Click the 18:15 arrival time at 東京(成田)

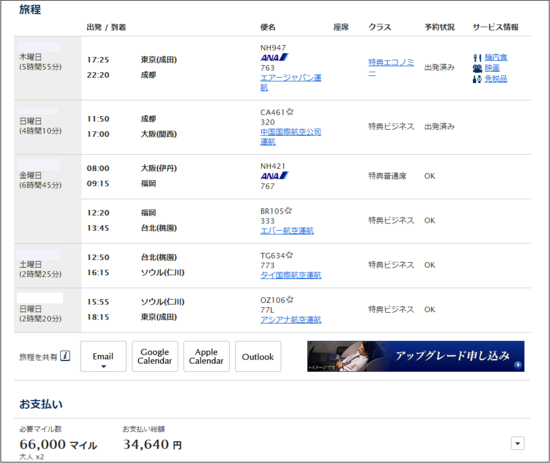coord(98,317)
